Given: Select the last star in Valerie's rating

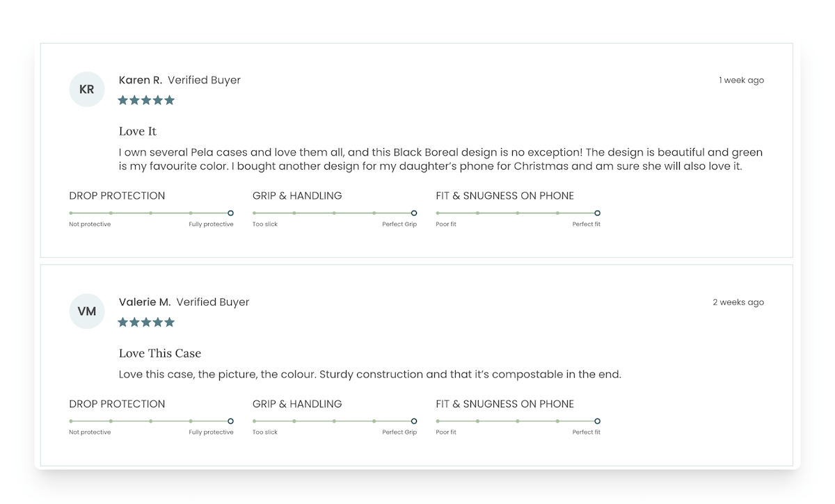Looking at the screenshot, I should coord(170,322).
